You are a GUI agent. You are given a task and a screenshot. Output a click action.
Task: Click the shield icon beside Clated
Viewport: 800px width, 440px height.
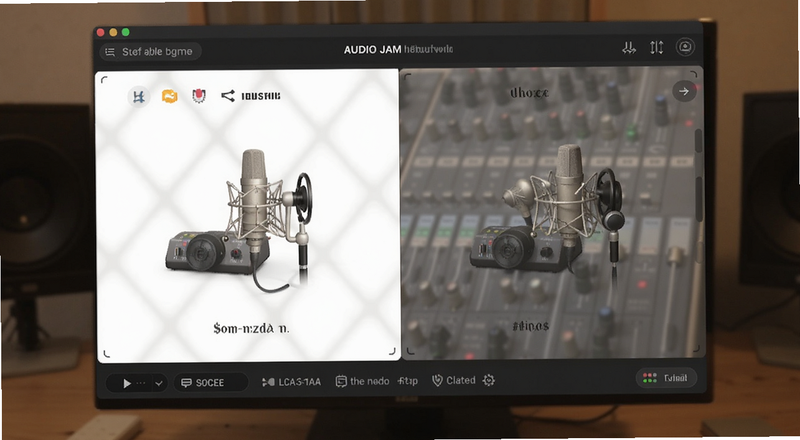(x=437, y=380)
